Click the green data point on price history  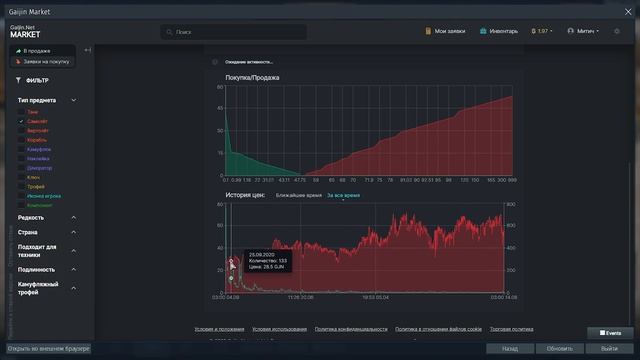[x=231, y=278]
